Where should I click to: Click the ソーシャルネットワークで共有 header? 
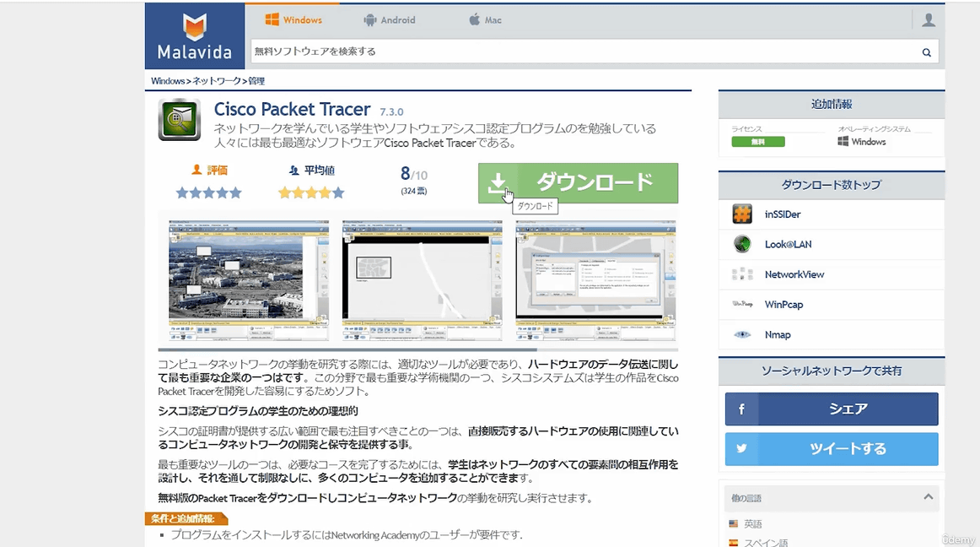coord(832,371)
